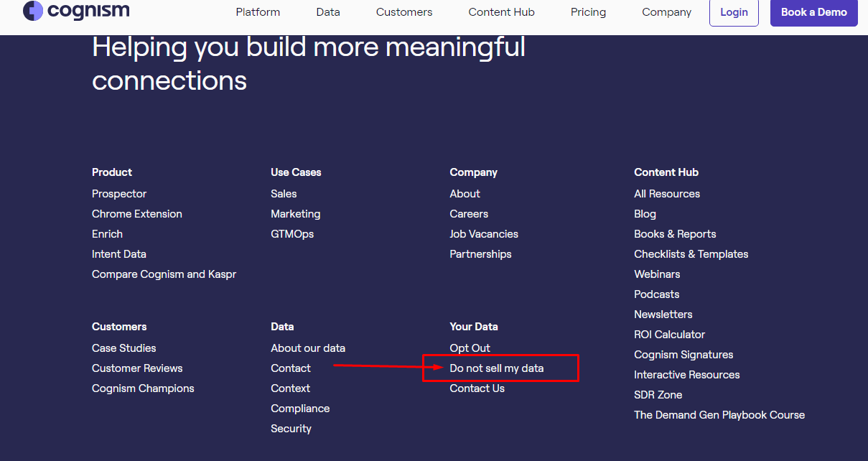Screen dimensions: 868x461
Task: Click the Customers footer column heading
Action: pyautogui.click(x=119, y=327)
